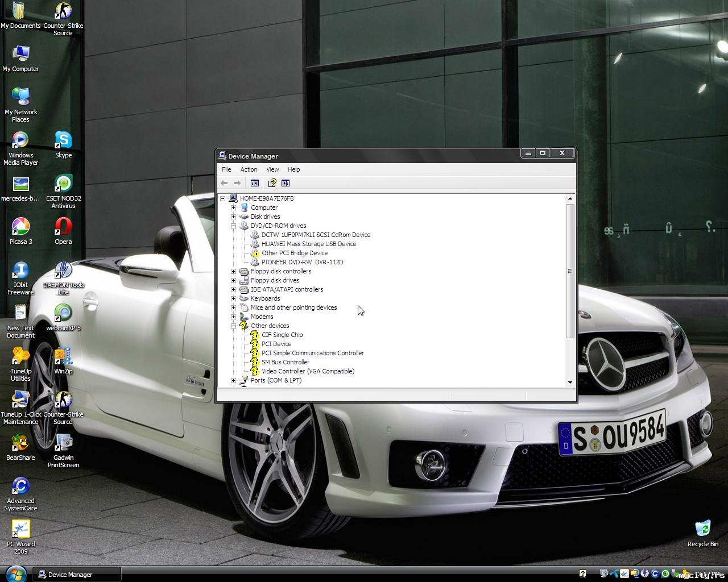The height and width of the screenshot is (582, 728).
Task: Select the My Computer desktop icon
Action: coord(20,59)
